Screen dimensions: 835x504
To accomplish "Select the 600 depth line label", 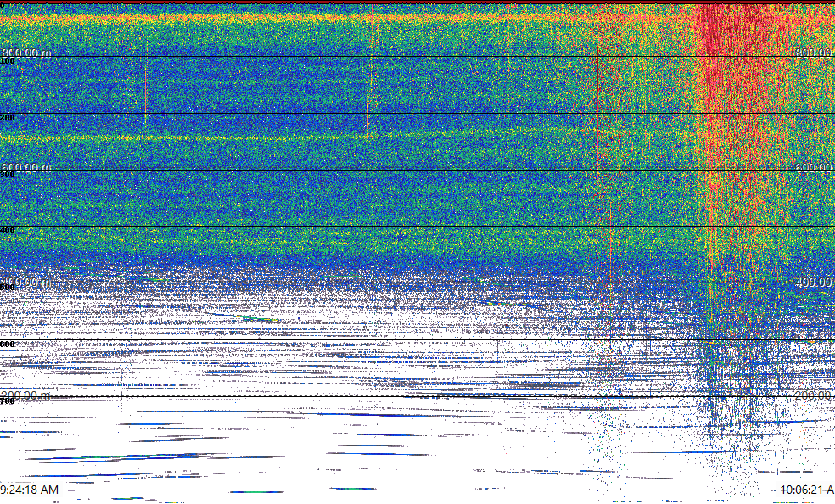I will coord(8,344).
